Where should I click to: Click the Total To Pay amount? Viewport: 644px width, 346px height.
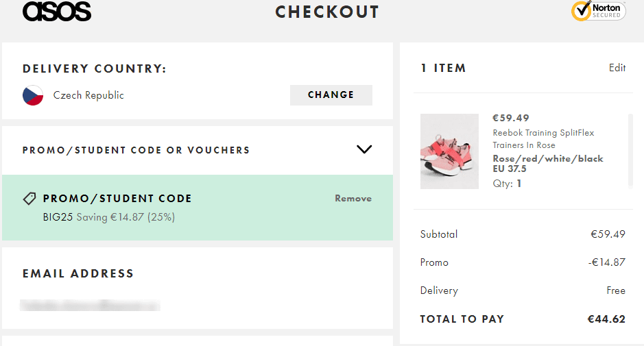[x=606, y=319]
